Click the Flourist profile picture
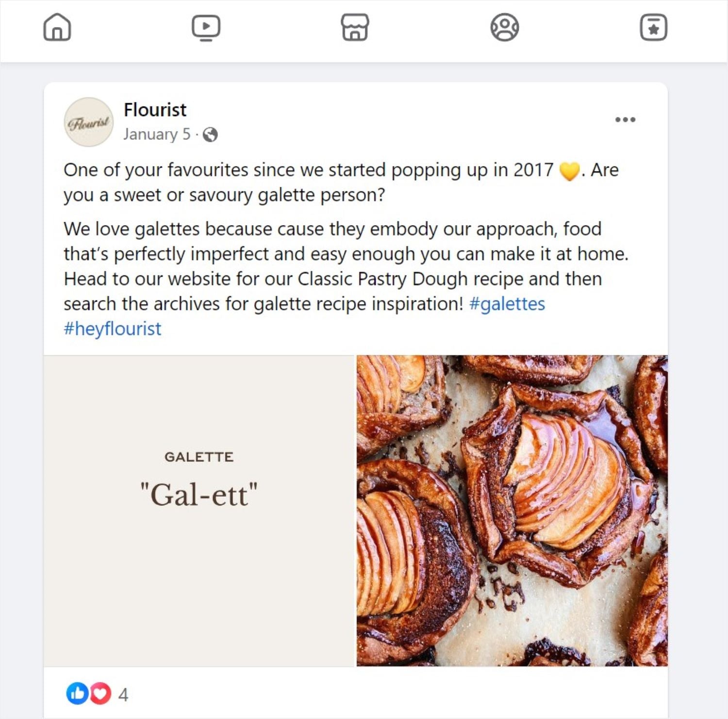Viewport: 728px width, 719px height. click(88, 122)
